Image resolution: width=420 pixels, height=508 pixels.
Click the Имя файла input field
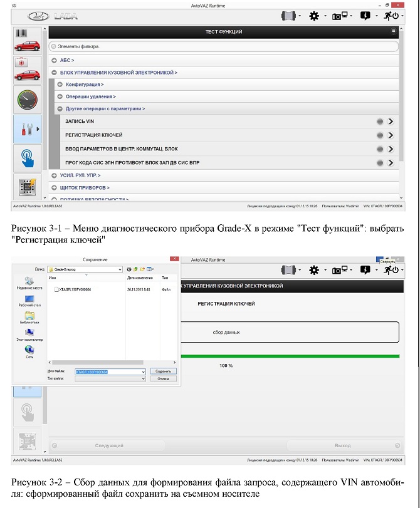(110, 371)
